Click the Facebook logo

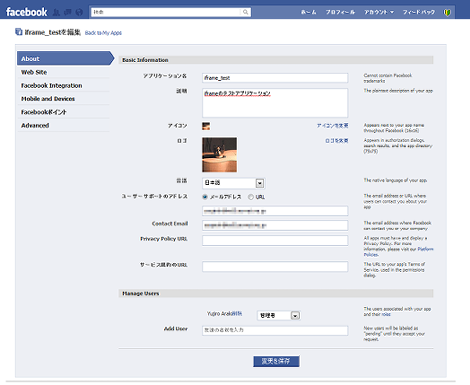[27, 12]
